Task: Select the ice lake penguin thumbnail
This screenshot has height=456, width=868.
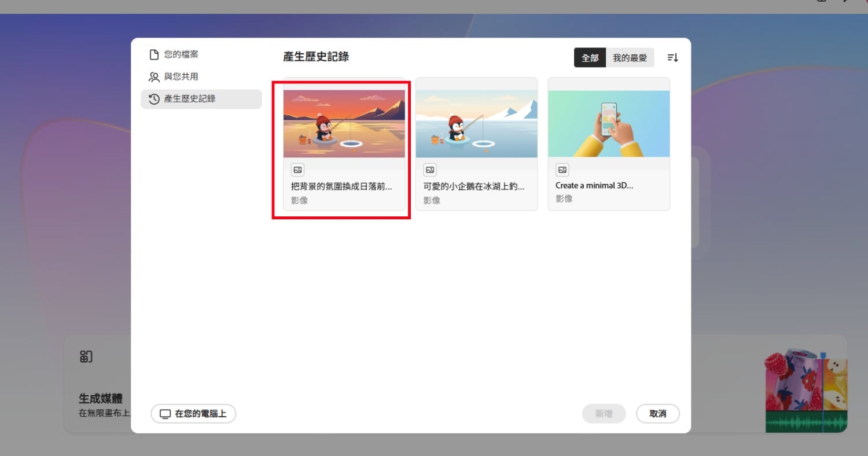Action: tap(476, 123)
